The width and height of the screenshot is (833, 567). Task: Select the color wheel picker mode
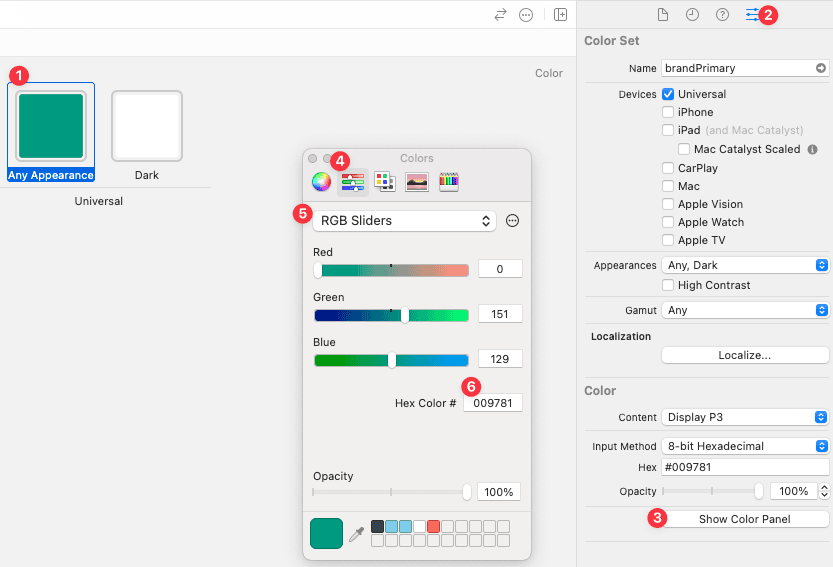pyautogui.click(x=321, y=182)
